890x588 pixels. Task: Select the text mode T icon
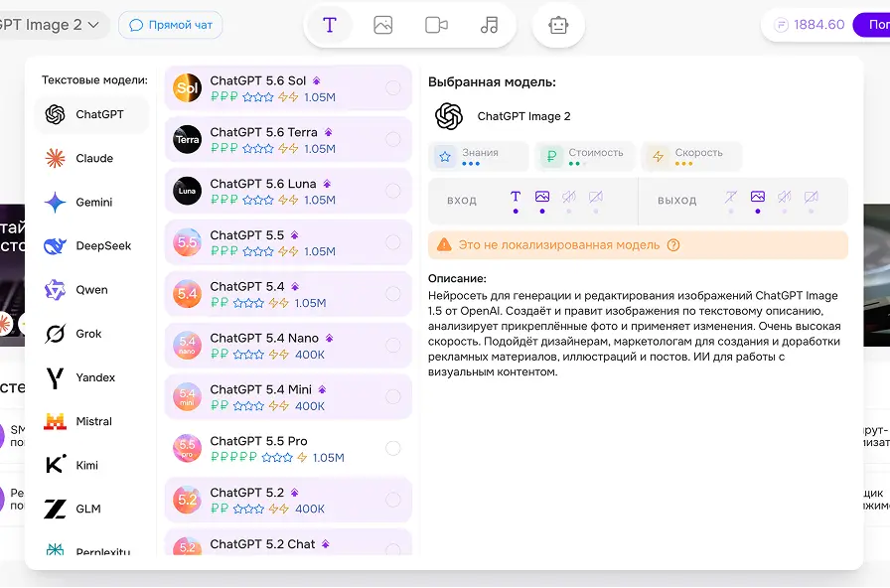click(x=329, y=25)
